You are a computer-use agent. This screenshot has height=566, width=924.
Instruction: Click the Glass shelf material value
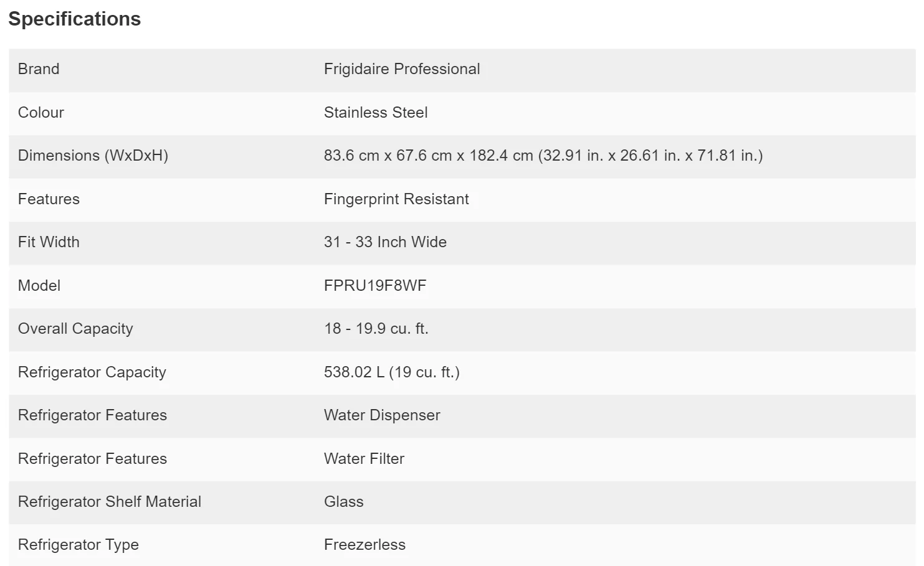[343, 502]
